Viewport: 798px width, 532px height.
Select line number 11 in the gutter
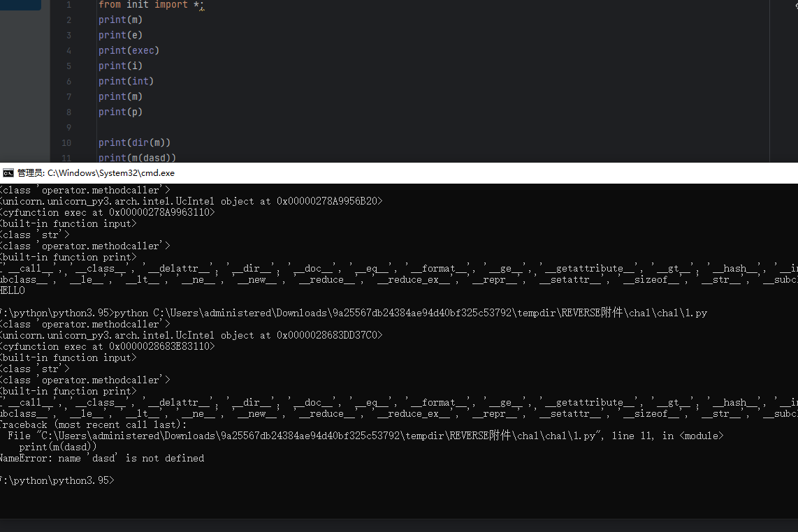point(67,158)
